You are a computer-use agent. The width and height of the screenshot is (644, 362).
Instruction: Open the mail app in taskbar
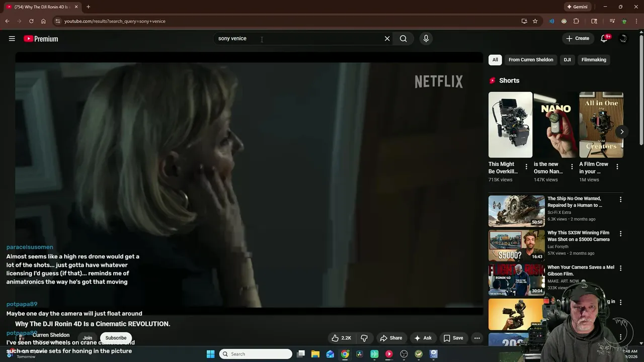[330, 354]
